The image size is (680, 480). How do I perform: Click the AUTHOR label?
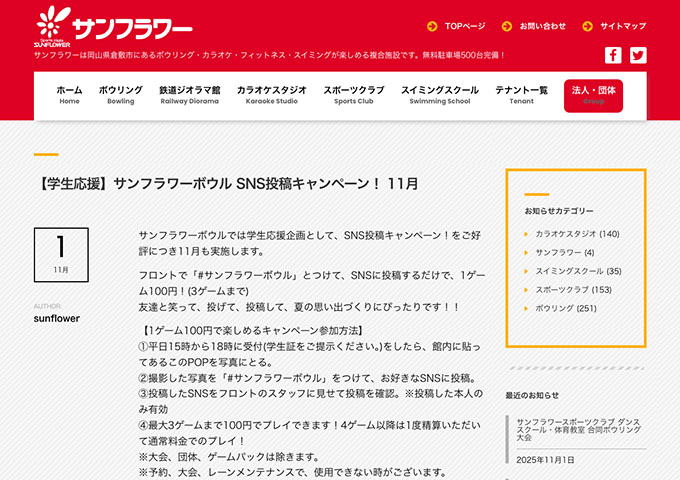pos(48,306)
